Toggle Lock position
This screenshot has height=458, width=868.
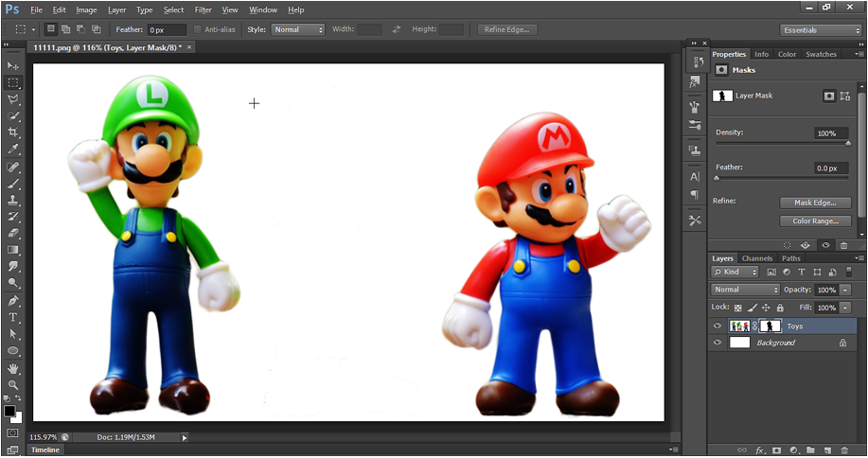point(766,308)
